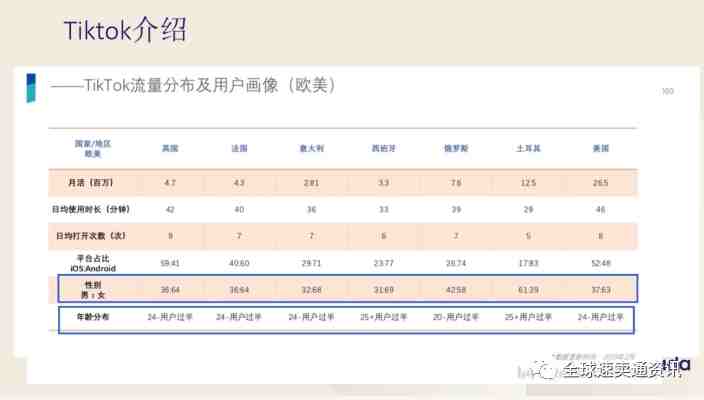Click platform ratio 59:41 for 英国
This screenshot has height=400, width=704.
(170, 263)
